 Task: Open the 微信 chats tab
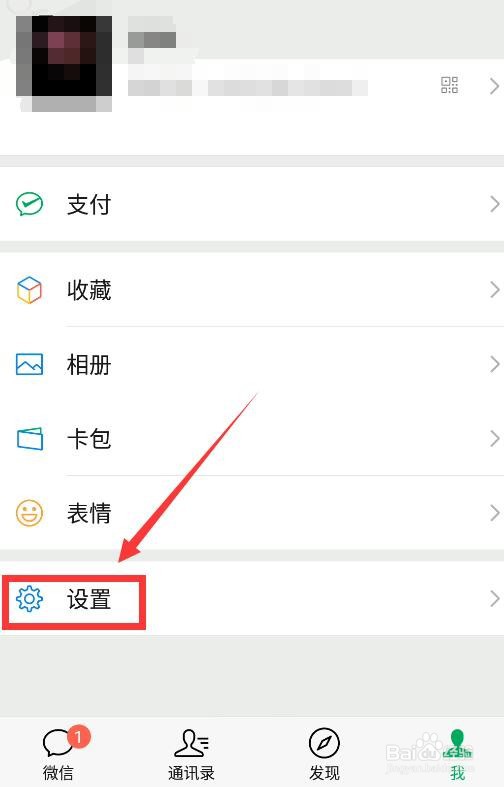pos(58,753)
